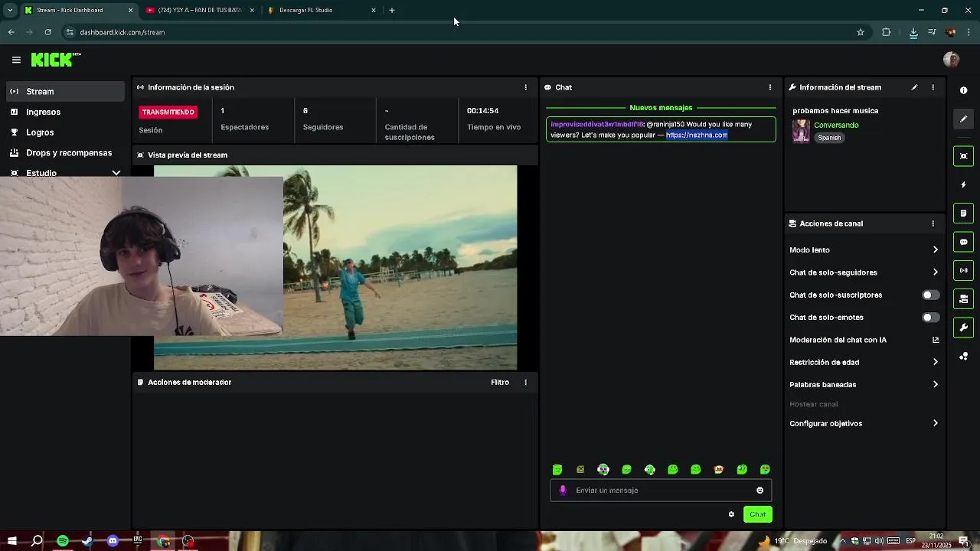Click the pencil icon in right sidebar
Image resolution: width=980 pixels, height=551 pixels.
coord(963,119)
